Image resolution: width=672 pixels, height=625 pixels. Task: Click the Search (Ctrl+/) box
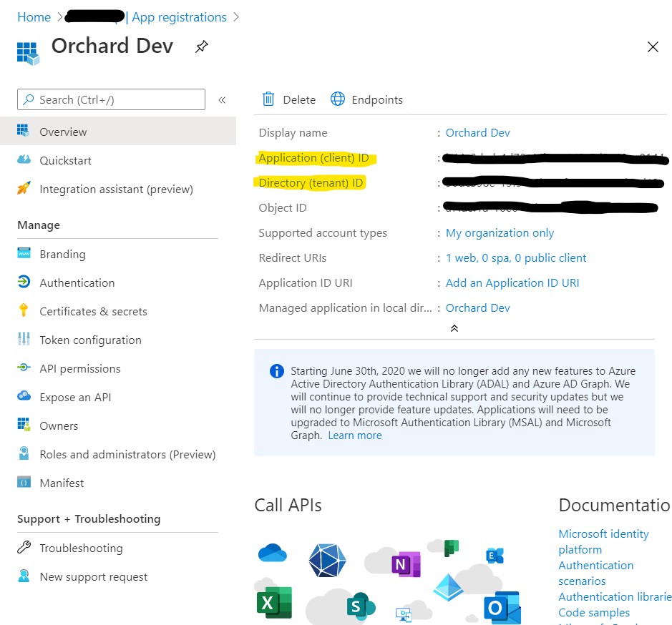[x=111, y=100]
